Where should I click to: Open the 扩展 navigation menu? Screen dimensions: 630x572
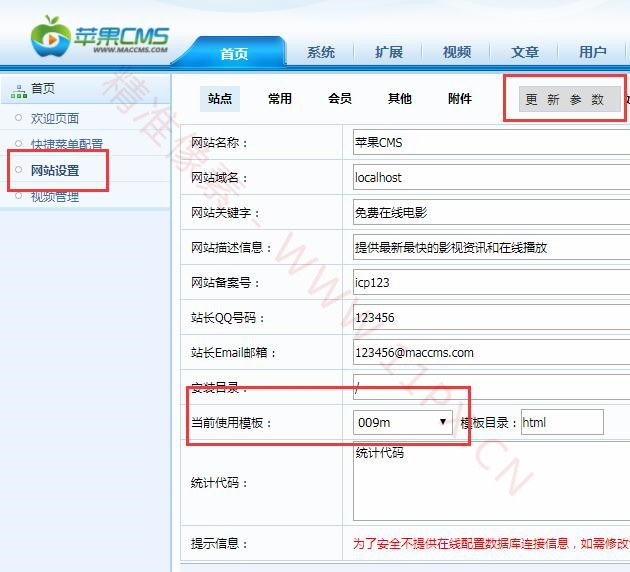click(x=389, y=53)
